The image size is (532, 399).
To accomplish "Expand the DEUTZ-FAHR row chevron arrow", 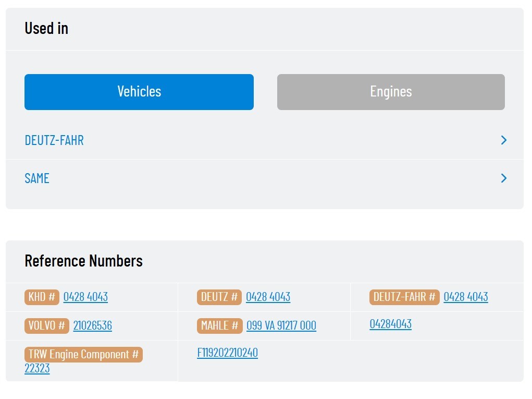I will coord(504,140).
